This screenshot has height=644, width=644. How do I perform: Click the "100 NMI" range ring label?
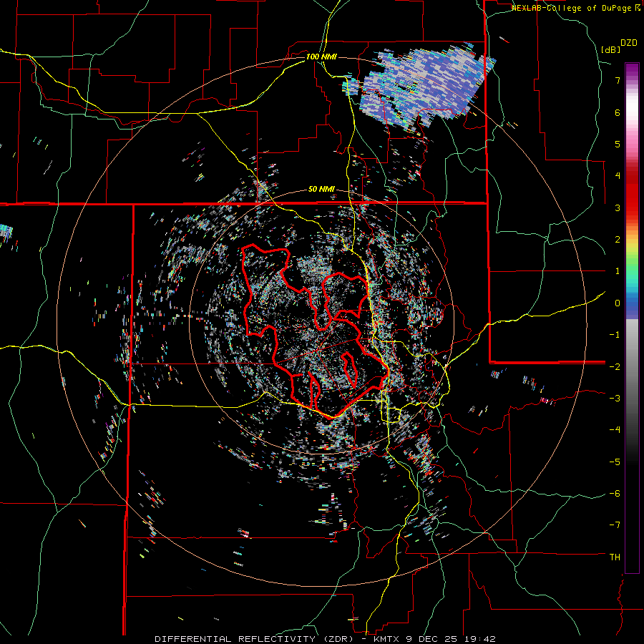pyautogui.click(x=321, y=57)
